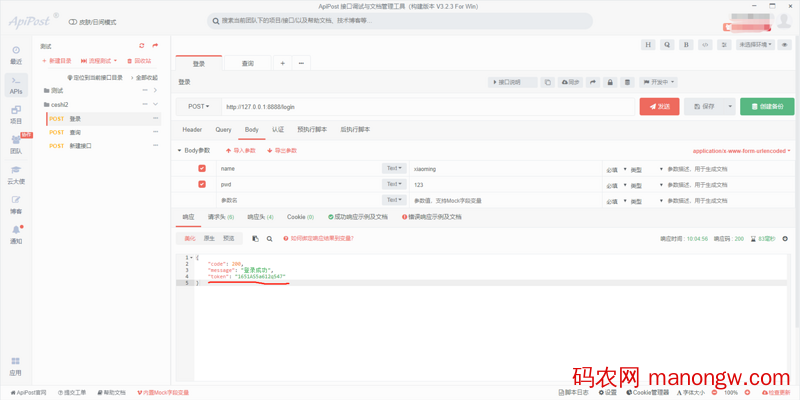Open the Cookie response tab

point(301,217)
